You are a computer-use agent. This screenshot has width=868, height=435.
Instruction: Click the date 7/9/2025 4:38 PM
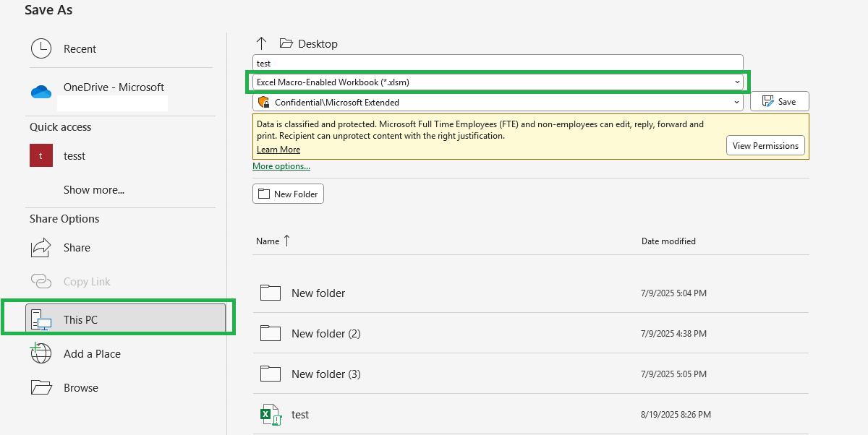673,334
